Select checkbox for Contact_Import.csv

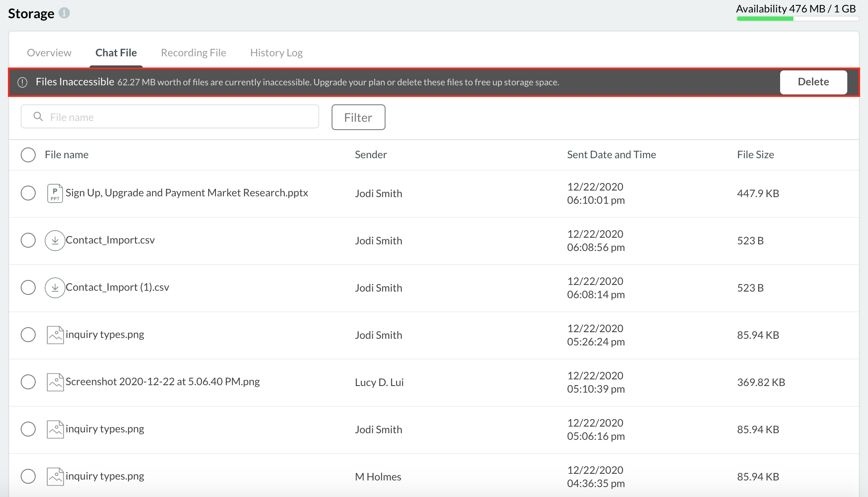point(28,240)
